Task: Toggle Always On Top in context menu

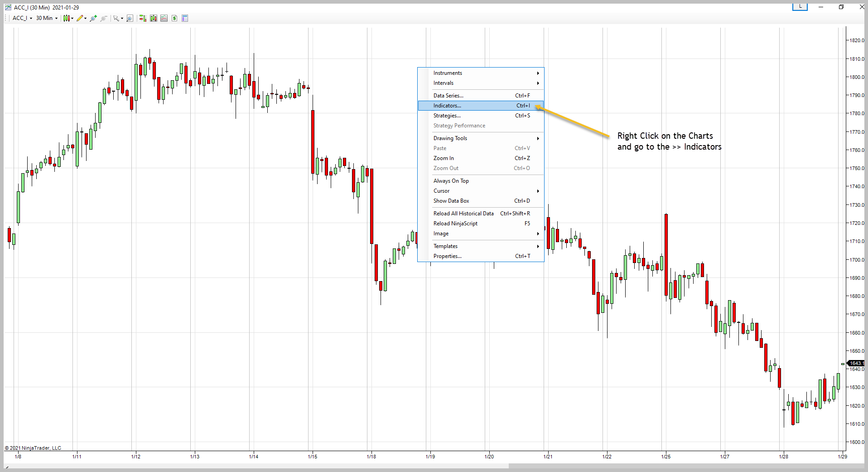Action: (481, 181)
